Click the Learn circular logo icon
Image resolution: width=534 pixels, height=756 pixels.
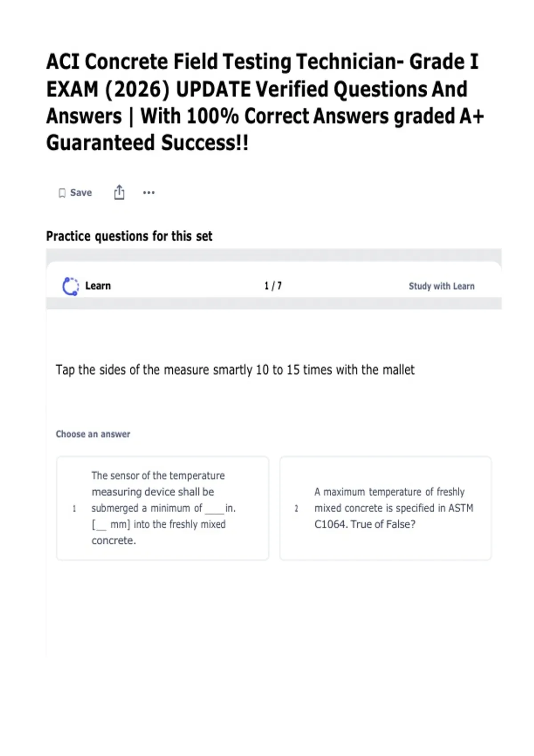point(70,286)
